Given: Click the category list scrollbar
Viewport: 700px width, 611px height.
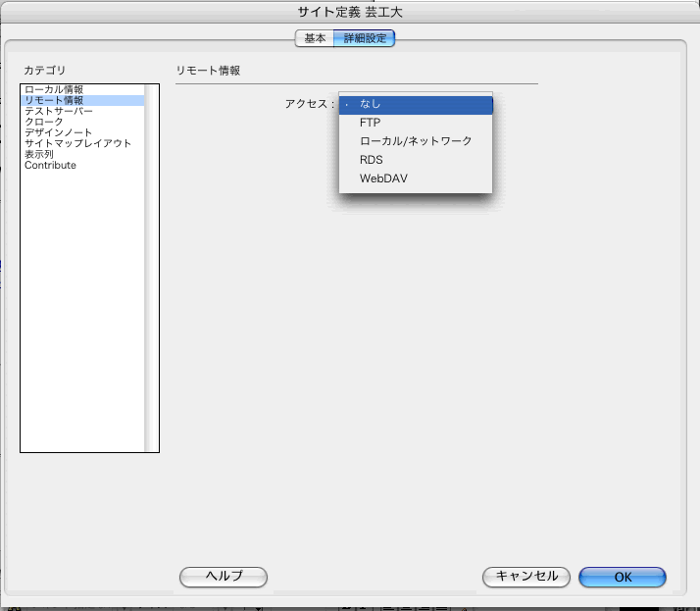Looking at the screenshot, I should coord(152,268).
